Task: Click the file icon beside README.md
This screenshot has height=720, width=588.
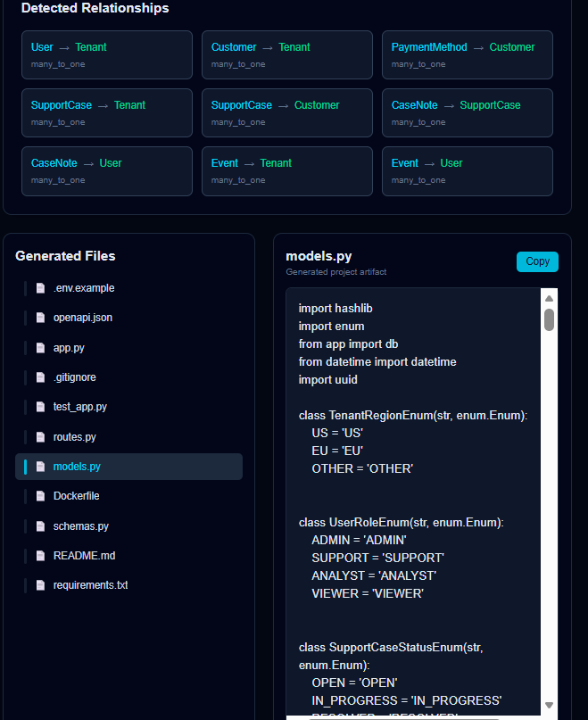Action: coord(40,555)
